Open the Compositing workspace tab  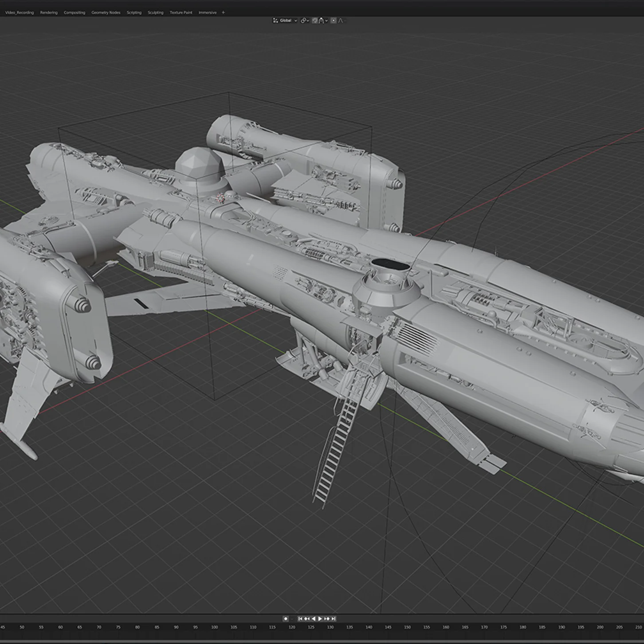coord(75,12)
